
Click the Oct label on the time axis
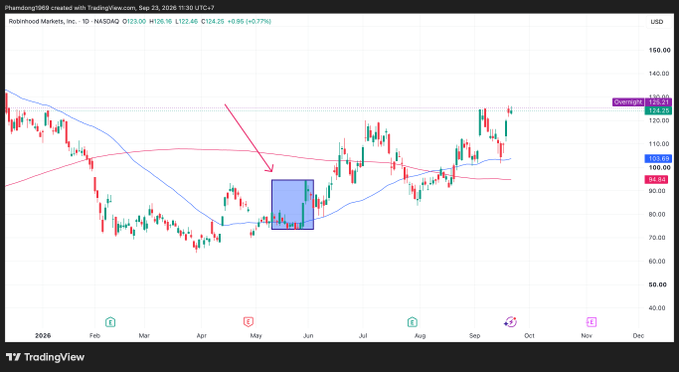[x=529, y=336]
